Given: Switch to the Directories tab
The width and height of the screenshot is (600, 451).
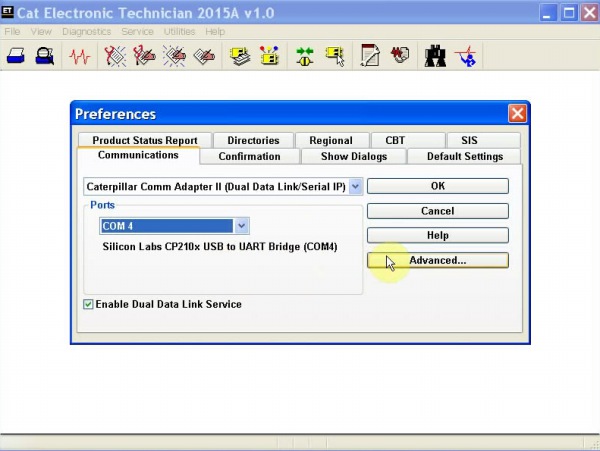Looking at the screenshot, I should 253,141.
